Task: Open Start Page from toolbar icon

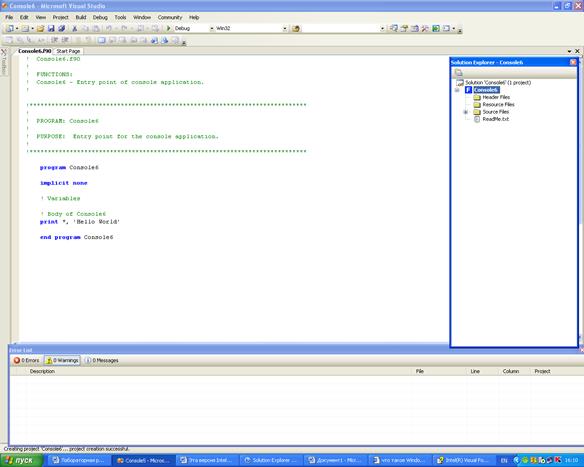Action: pos(436,28)
